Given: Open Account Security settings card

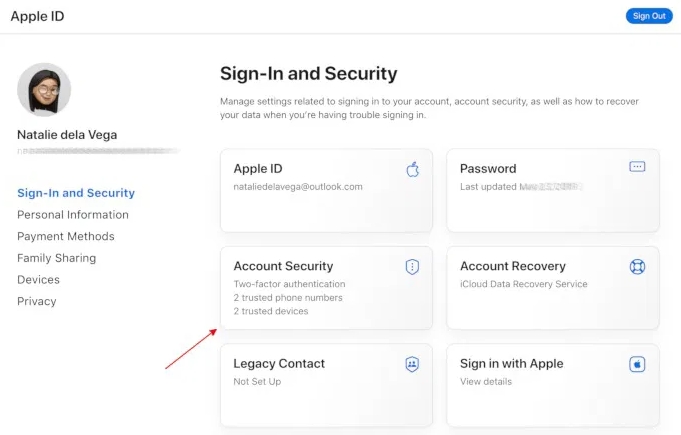Looking at the screenshot, I should tap(326, 288).
